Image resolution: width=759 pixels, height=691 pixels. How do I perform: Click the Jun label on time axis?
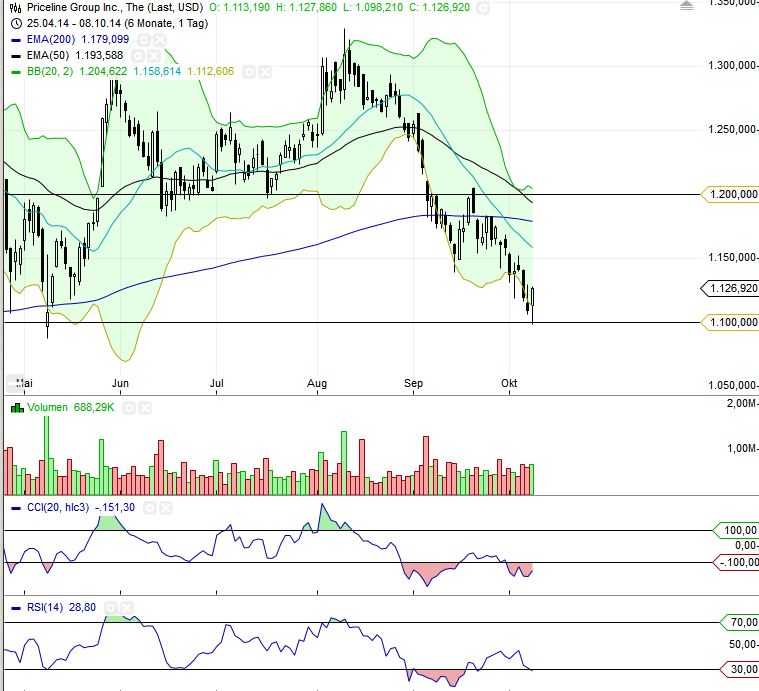click(120, 383)
